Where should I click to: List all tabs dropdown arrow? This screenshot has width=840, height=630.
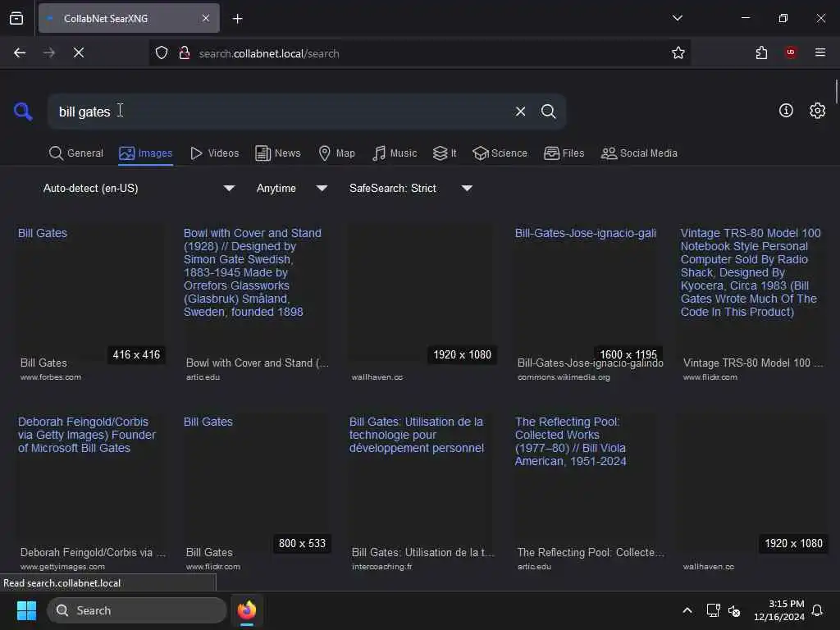[x=677, y=18]
